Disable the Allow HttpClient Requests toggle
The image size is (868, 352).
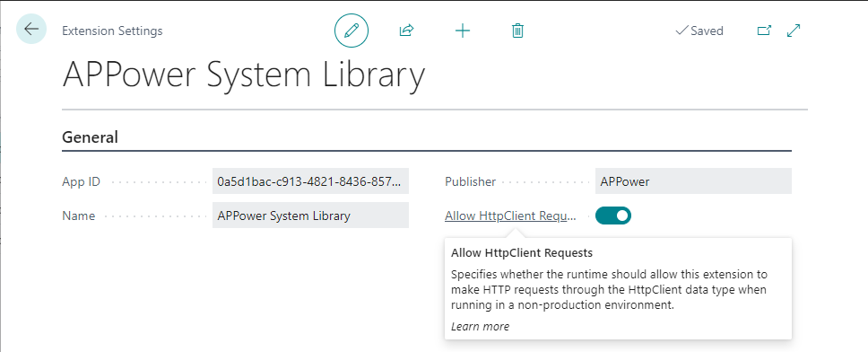coord(612,216)
